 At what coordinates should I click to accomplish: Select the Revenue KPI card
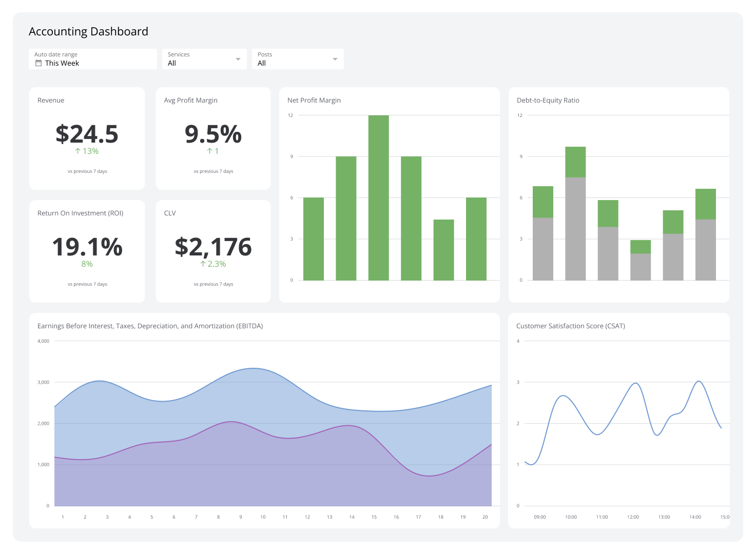pos(87,138)
